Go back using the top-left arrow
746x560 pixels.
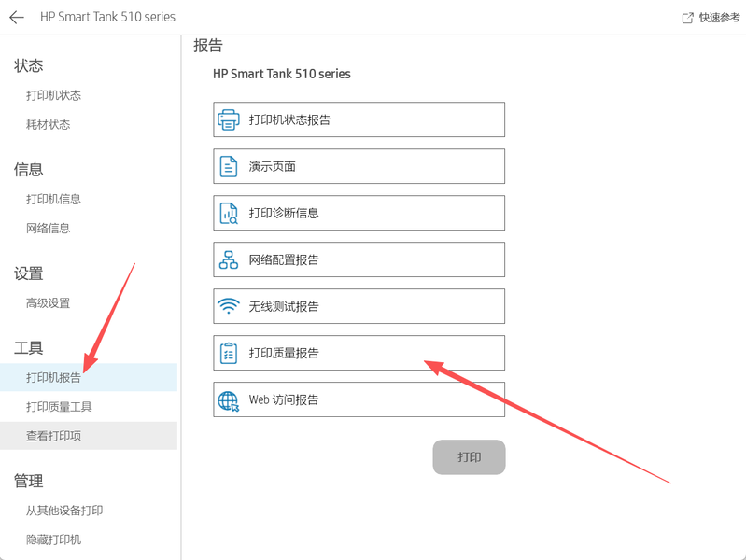click(17, 17)
